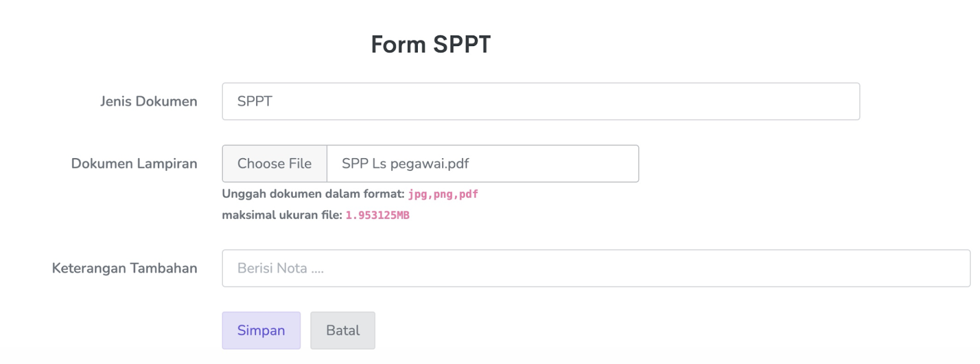Viewport: 980px width, 364px height.
Task: Click the Simpan button
Action: click(261, 330)
